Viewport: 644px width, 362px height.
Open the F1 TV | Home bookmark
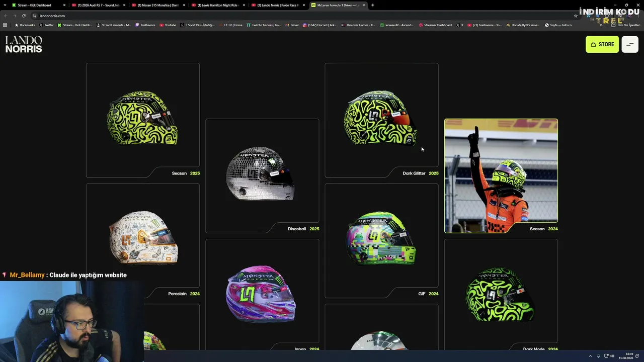tap(231, 25)
